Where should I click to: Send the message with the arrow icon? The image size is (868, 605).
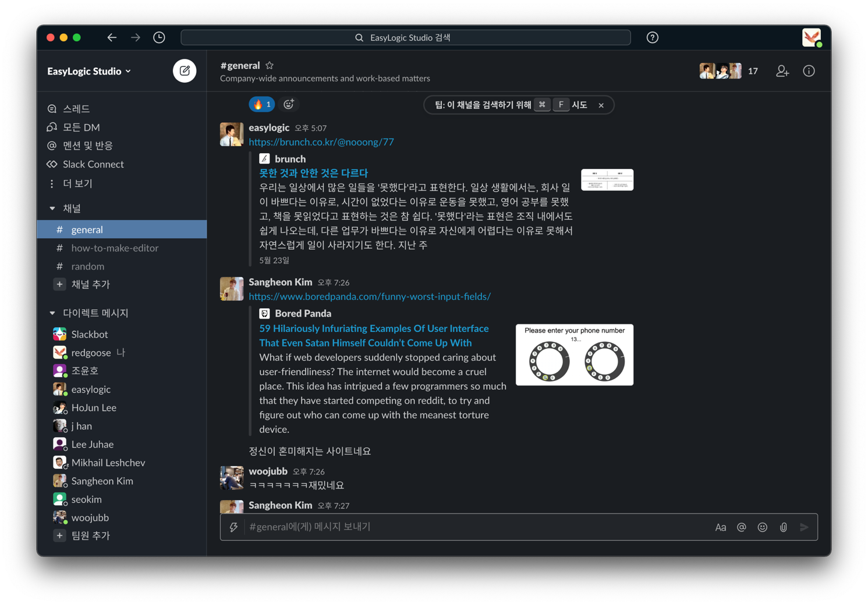805,528
